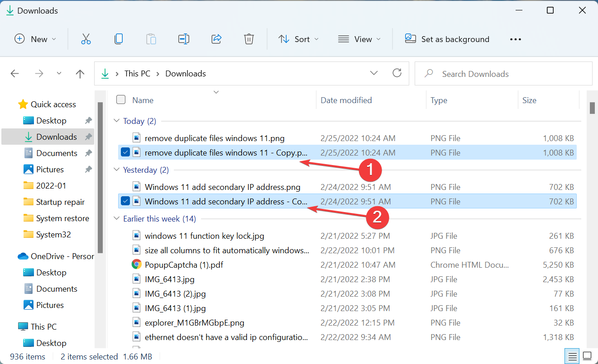Open the See more ellipsis menu
The height and width of the screenshot is (364, 598).
pos(516,39)
